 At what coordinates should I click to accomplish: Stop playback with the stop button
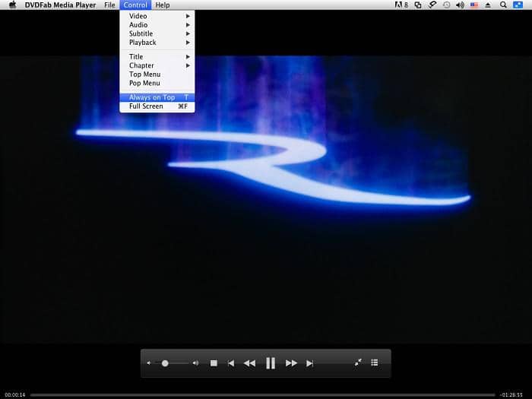click(x=214, y=363)
